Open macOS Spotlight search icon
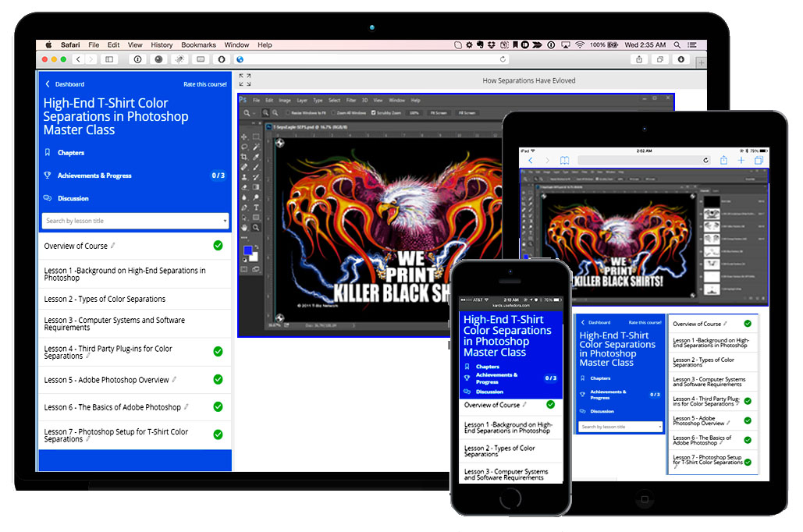Screen dimensions: 803x532 tap(677, 45)
